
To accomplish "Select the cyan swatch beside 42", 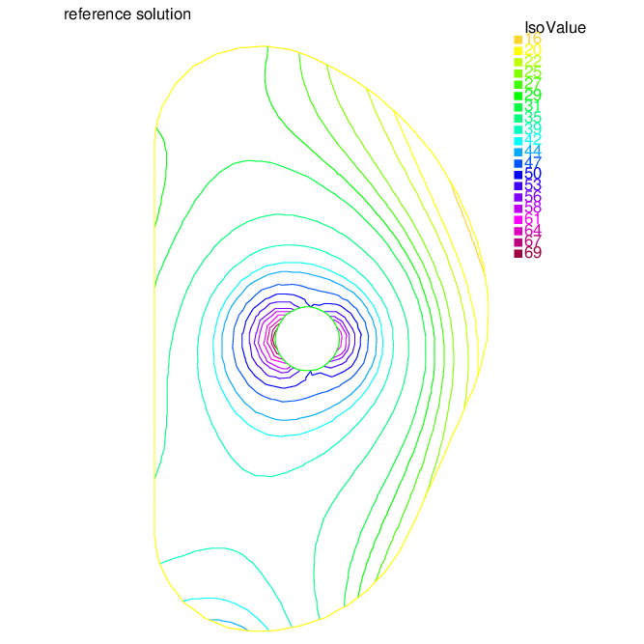I will 518,141.
